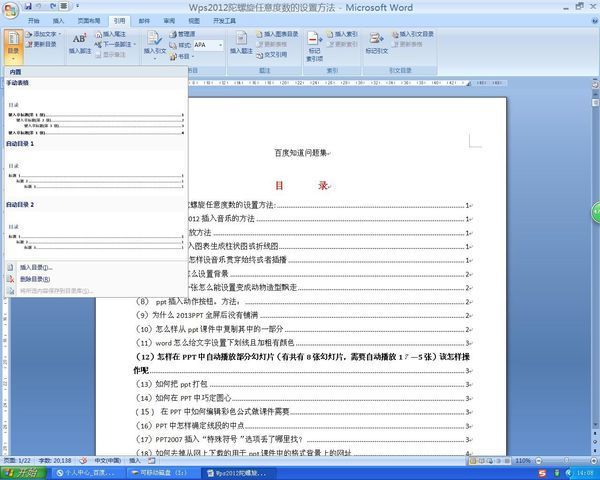Screen dimensions: 600x480
Task: Open the 页面布局 (Page Layout) ribbon tab
Action: pos(89,21)
